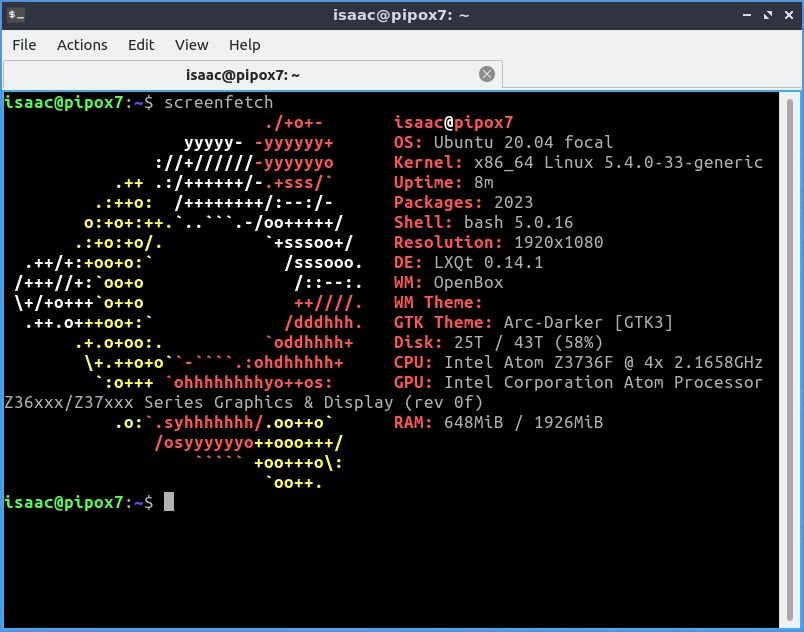Click the CPU line Intel Atom Z3736F
The image size is (804, 632).
pyautogui.click(x=578, y=362)
